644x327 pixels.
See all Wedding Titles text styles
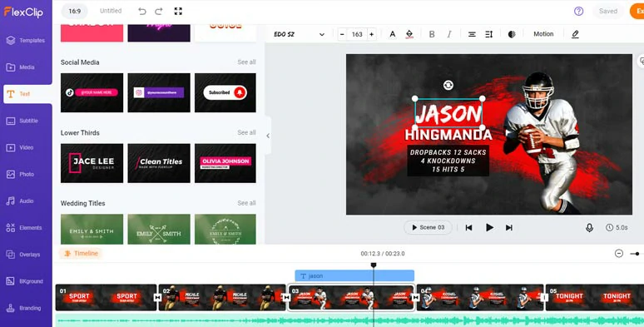246,203
